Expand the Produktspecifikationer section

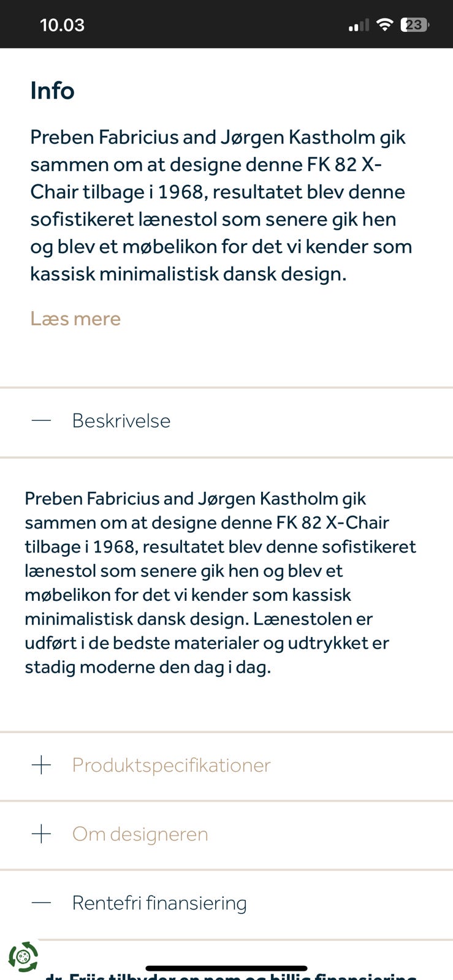pyautogui.click(x=172, y=765)
